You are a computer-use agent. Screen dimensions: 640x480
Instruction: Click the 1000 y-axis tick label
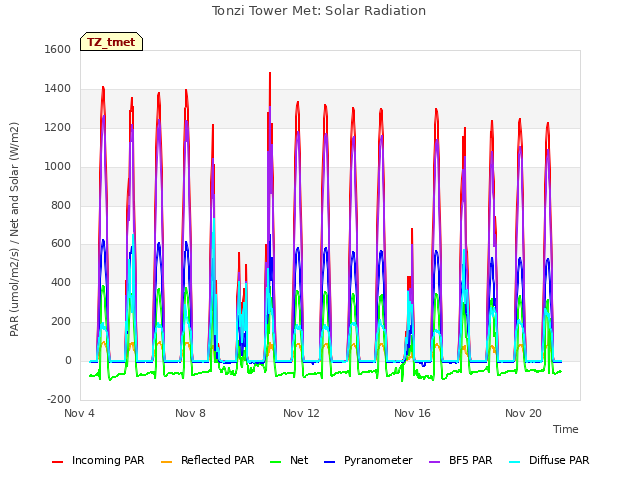click(58, 167)
